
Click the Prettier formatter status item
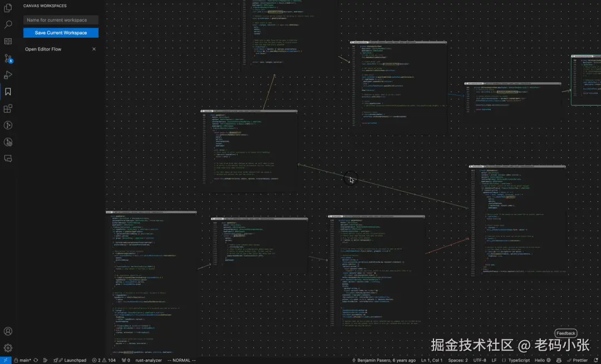(x=578, y=360)
